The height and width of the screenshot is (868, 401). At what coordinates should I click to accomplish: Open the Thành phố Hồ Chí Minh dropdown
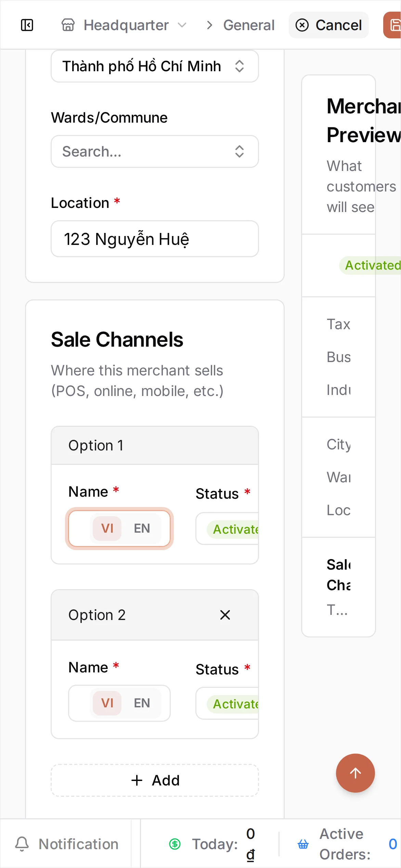coord(155,66)
